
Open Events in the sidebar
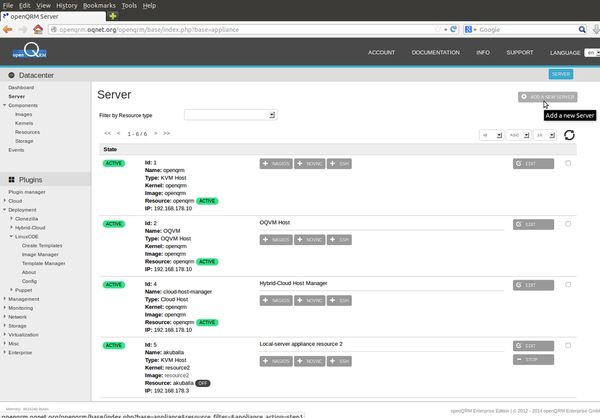[16, 150]
